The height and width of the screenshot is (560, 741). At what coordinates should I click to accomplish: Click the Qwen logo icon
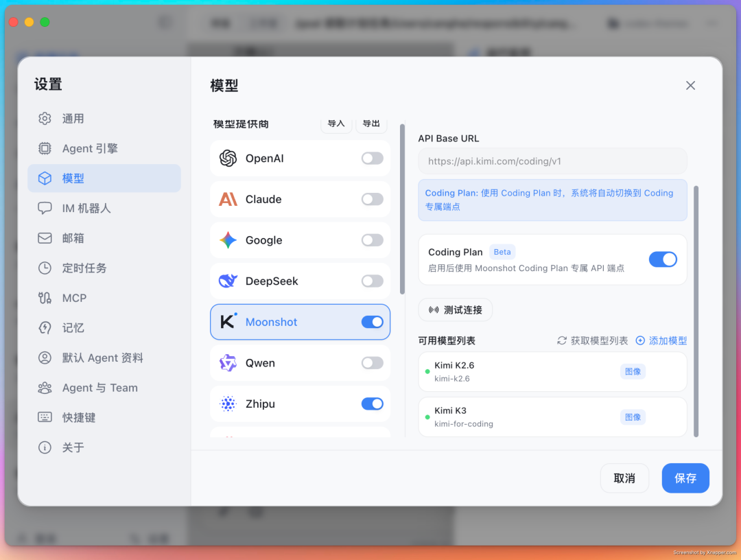pyautogui.click(x=228, y=362)
